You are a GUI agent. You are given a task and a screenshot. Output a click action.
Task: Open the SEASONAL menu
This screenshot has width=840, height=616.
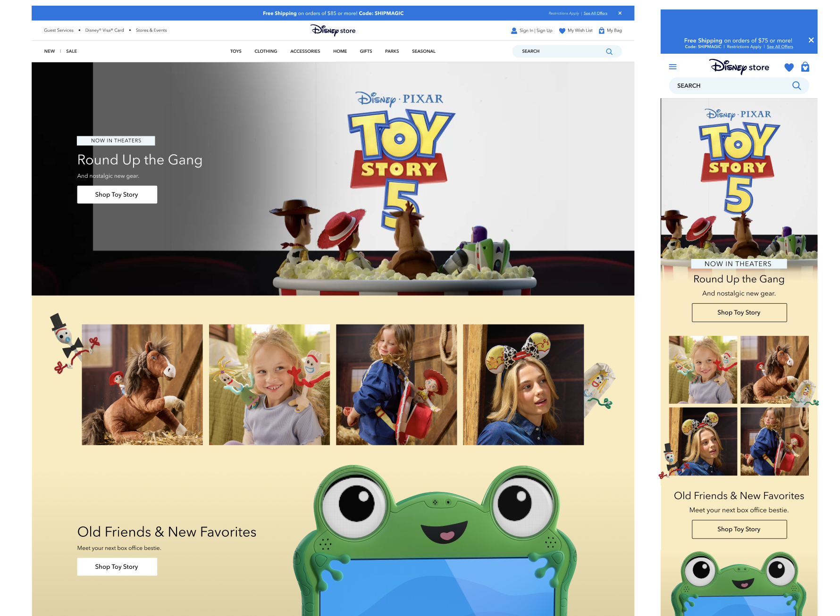click(x=424, y=51)
